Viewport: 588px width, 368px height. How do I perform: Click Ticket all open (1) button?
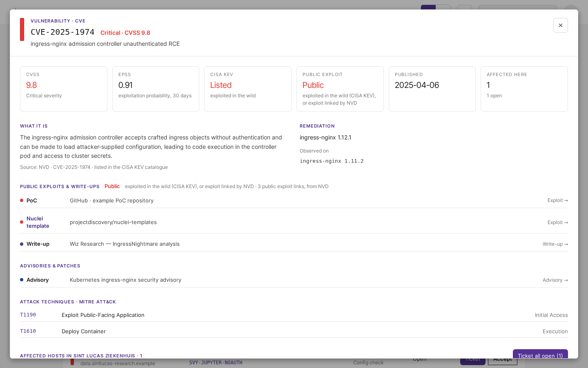click(540, 354)
